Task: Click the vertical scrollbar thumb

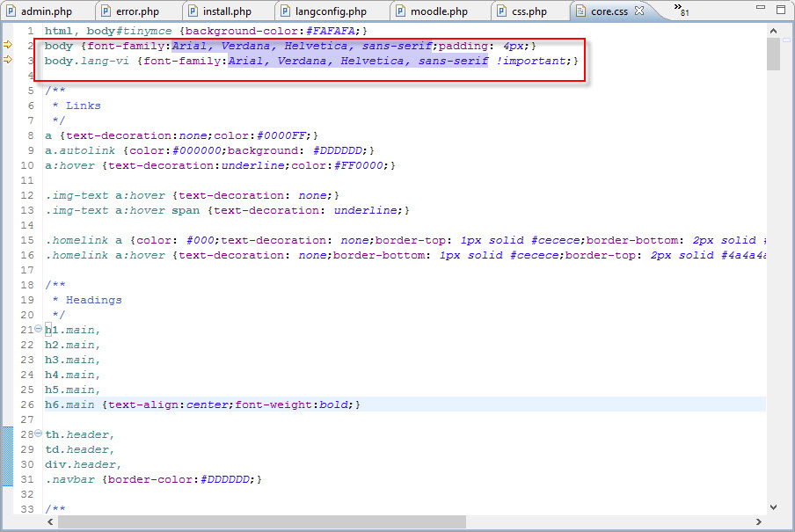Action: pyautogui.click(x=773, y=53)
